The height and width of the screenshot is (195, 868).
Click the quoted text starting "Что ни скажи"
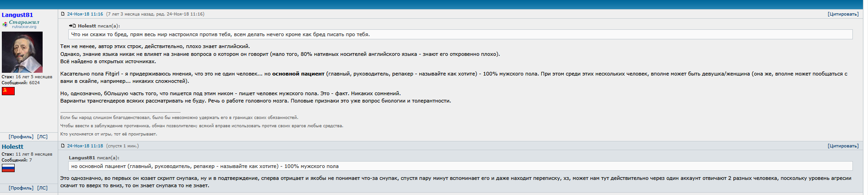click(220, 34)
